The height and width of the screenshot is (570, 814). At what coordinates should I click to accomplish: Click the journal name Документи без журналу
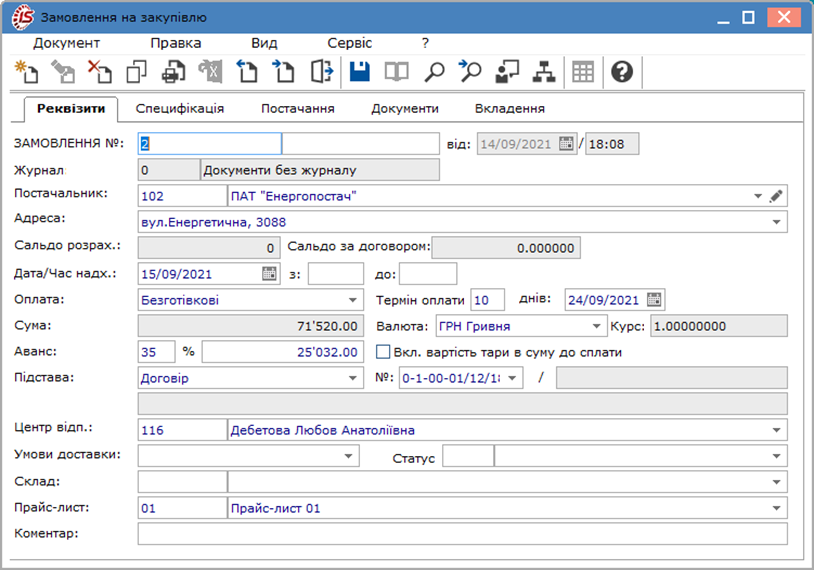320,170
